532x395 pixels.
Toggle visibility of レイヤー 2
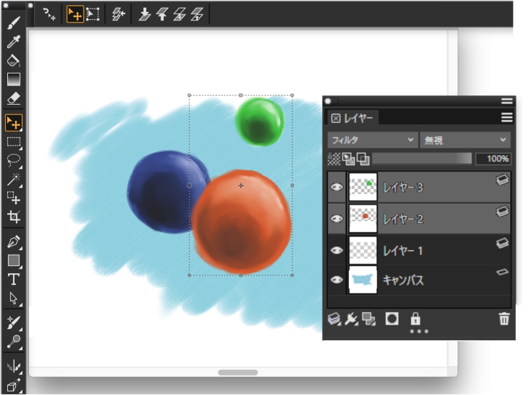pos(336,219)
